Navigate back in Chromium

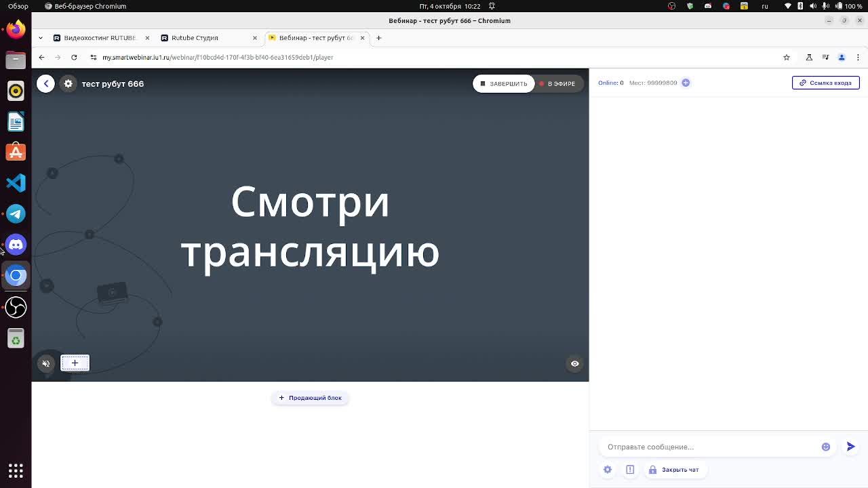coord(41,58)
